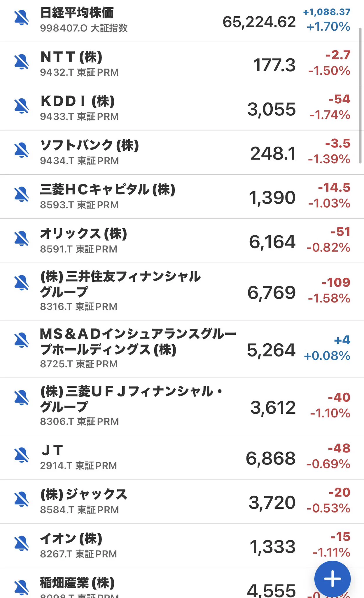Toggle the alert bell for KDDI (株)
This screenshot has width=364, height=598.
(x=22, y=106)
